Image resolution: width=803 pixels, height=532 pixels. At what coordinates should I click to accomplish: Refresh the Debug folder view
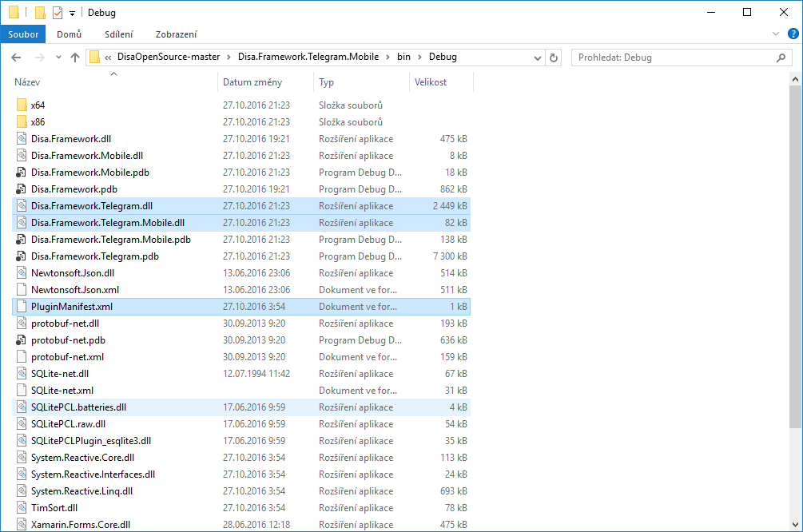(x=554, y=58)
